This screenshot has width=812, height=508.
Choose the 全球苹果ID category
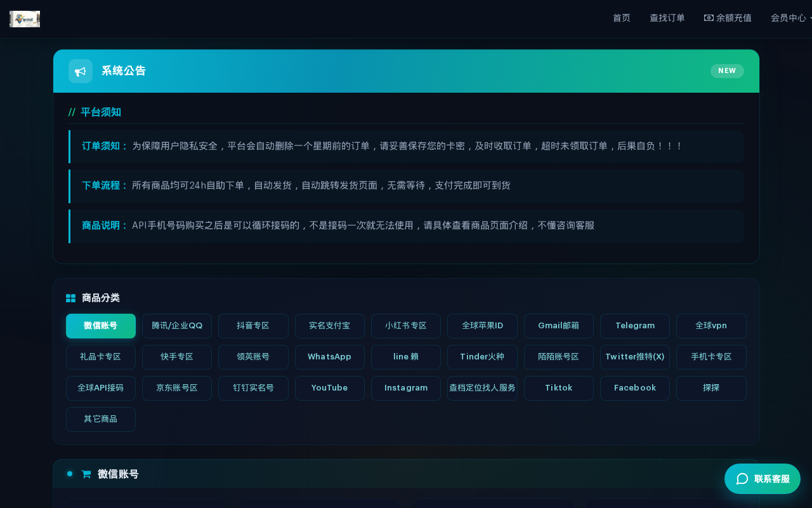pos(482,326)
